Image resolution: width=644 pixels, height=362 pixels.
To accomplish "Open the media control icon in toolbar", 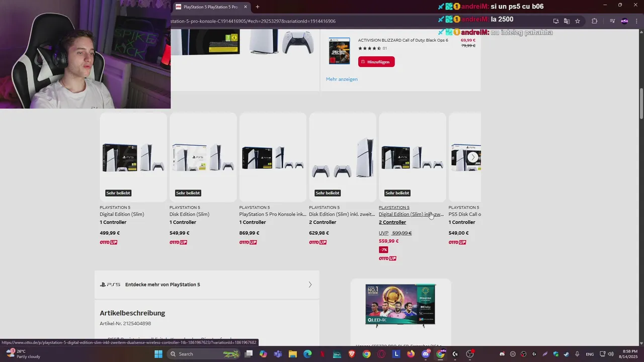I will (x=612, y=21).
